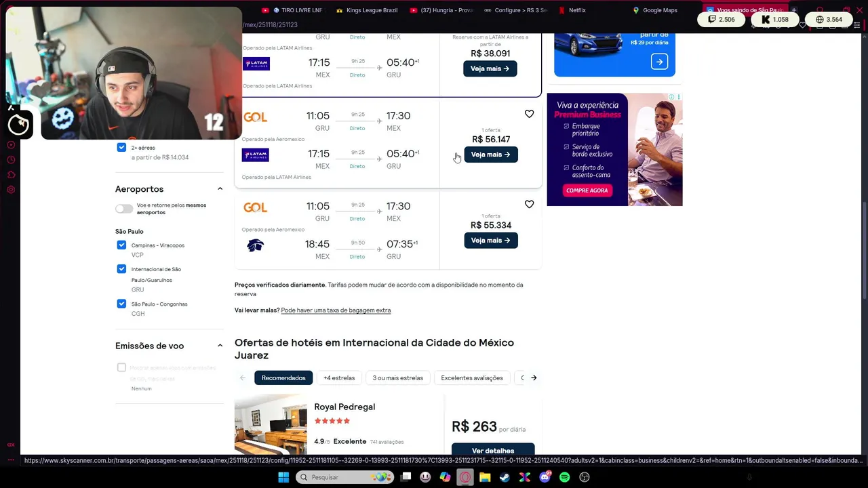Click the Kick viewer count badge 1.058
Screen dimensions: 868x488
tap(774, 20)
